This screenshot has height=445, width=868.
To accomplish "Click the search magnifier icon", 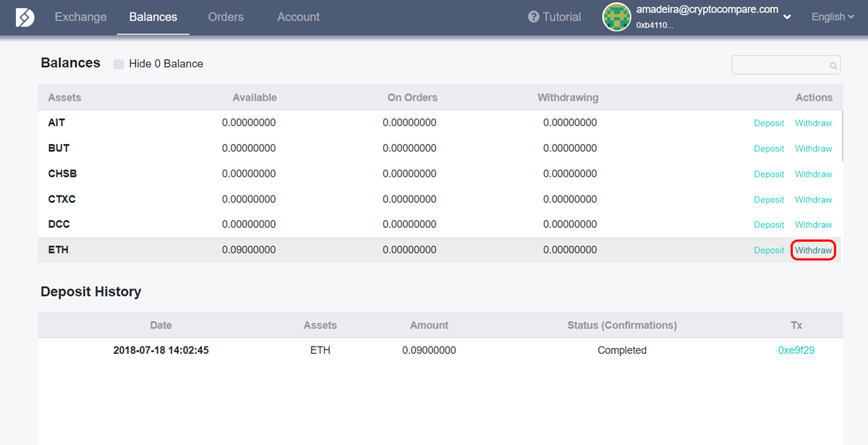I will coord(833,66).
